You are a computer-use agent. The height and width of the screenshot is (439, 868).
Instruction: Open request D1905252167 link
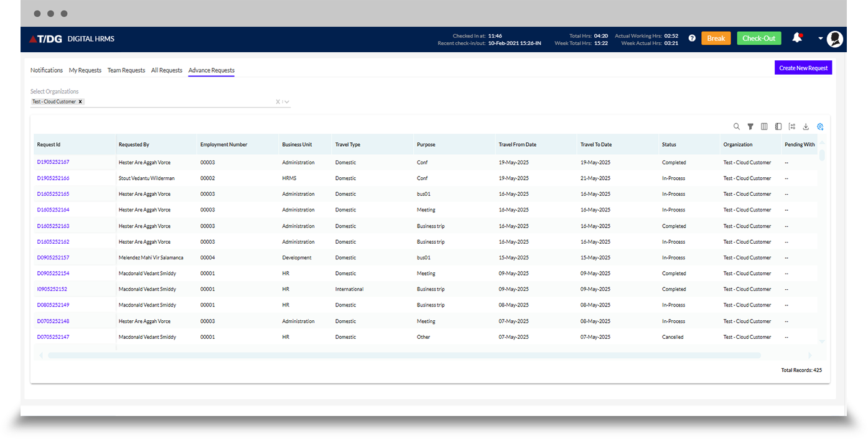click(x=54, y=162)
